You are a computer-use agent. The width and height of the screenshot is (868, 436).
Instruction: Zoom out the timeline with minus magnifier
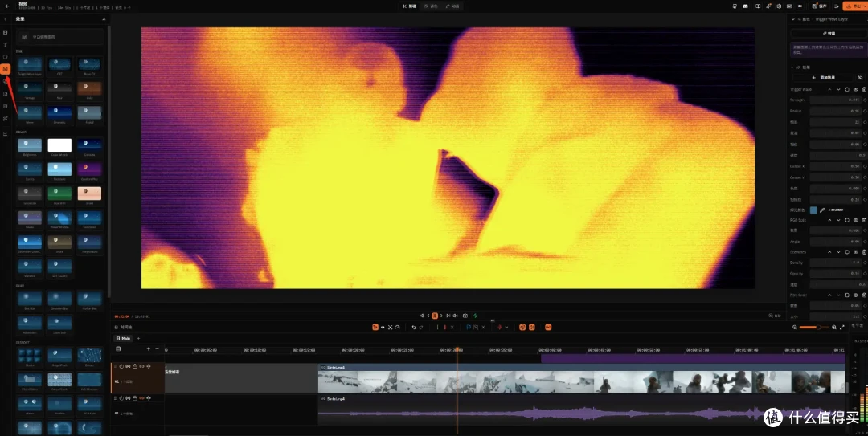click(x=795, y=327)
